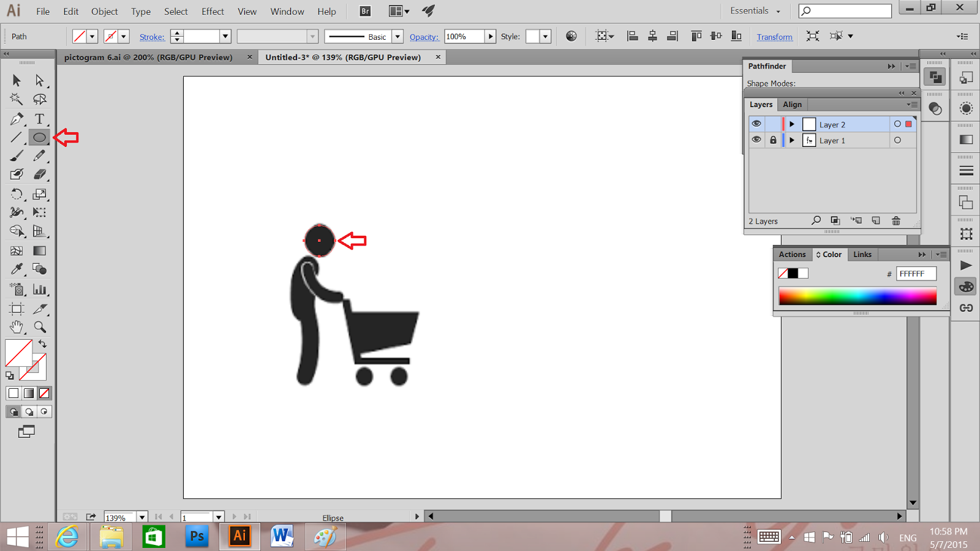Hide Layer 2 visibility
This screenshot has height=551, width=980.
[x=756, y=124]
